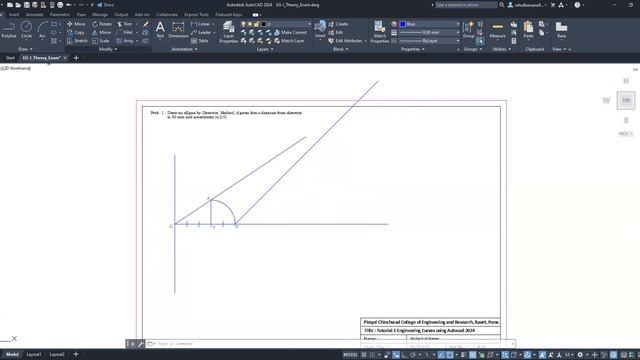This screenshot has width=640, height=360.
Task: Switch to the Start tab
Action: click(x=10, y=58)
